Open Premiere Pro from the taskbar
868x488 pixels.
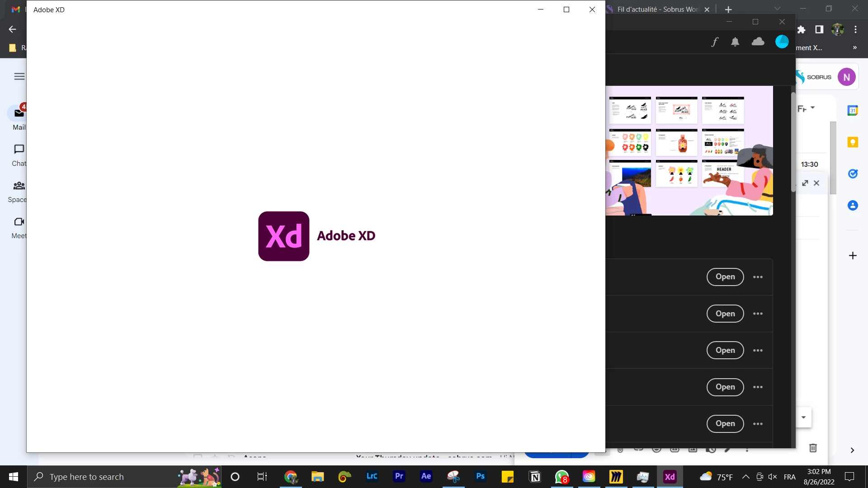[399, 476]
